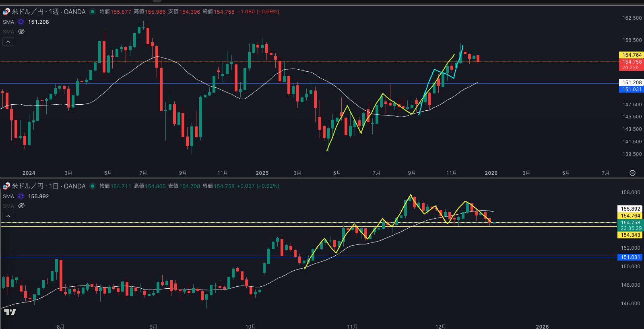This screenshot has height=329, width=644.
Task: Show the hidden SMA on the daily chart
Action: pyautogui.click(x=21, y=206)
